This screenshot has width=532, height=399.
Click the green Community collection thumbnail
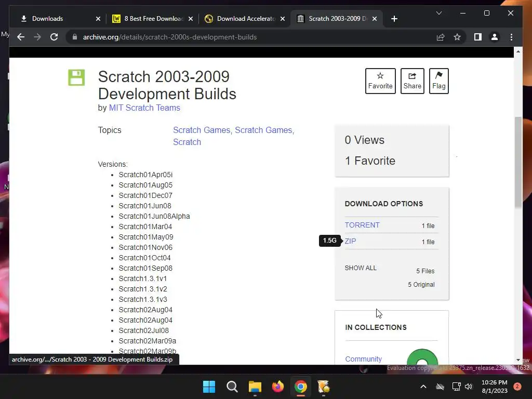(422, 357)
